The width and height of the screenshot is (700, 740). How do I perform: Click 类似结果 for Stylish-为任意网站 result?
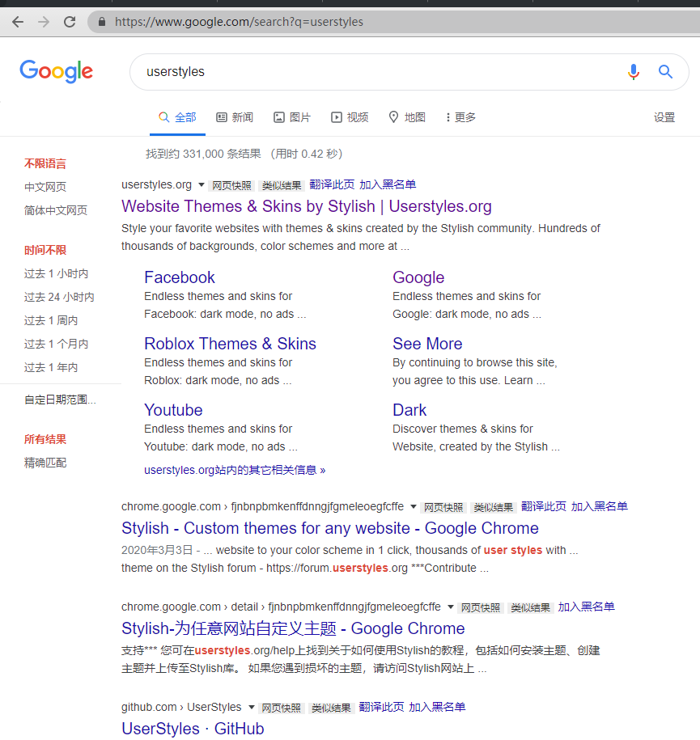[x=530, y=608]
